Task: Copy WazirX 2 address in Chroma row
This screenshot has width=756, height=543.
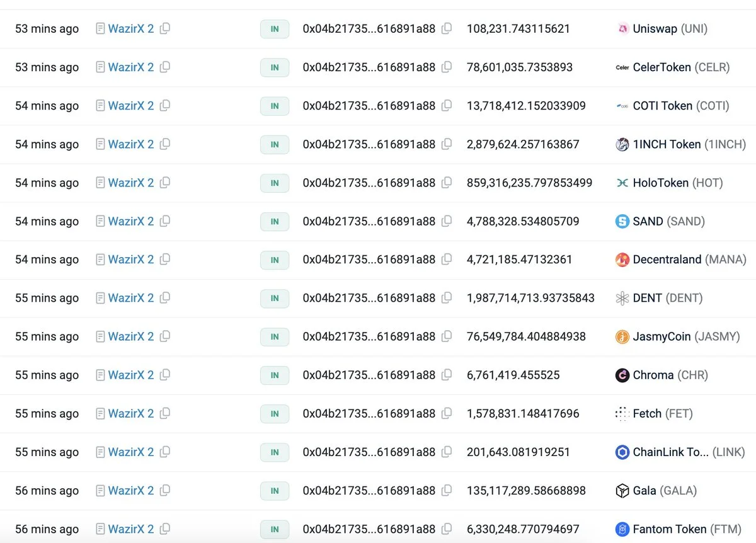Action: point(165,374)
